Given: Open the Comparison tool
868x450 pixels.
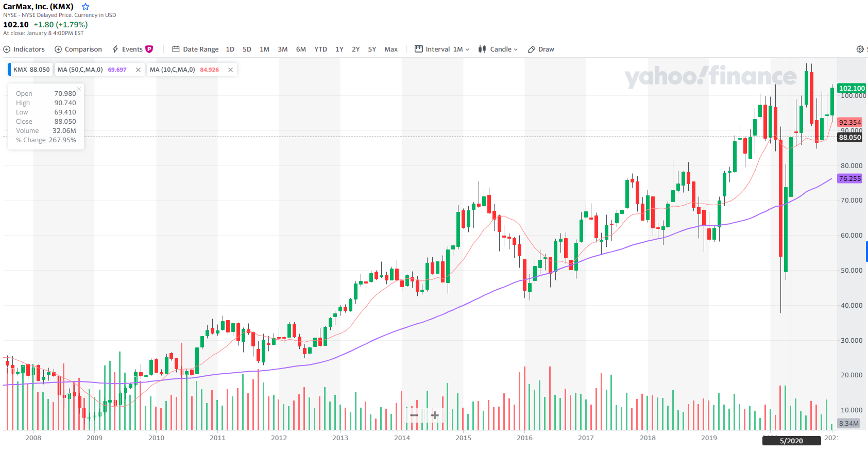Looking at the screenshot, I should [x=78, y=49].
